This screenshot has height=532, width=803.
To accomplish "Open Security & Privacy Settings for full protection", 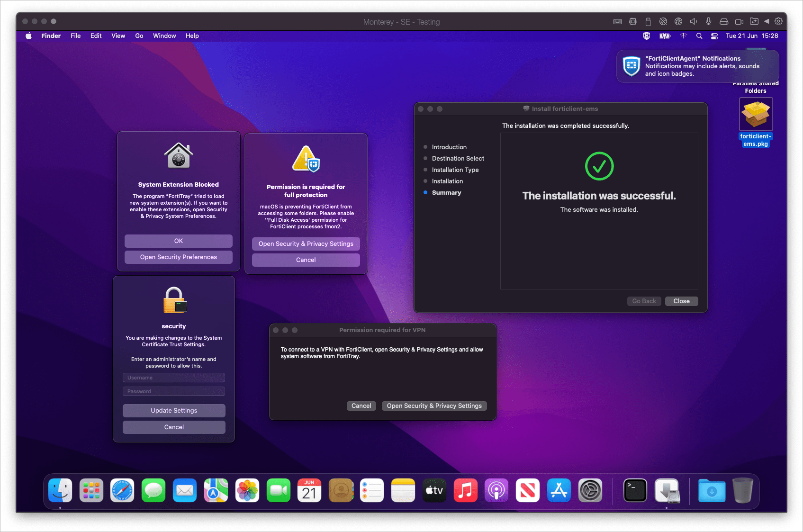I will (x=306, y=243).
